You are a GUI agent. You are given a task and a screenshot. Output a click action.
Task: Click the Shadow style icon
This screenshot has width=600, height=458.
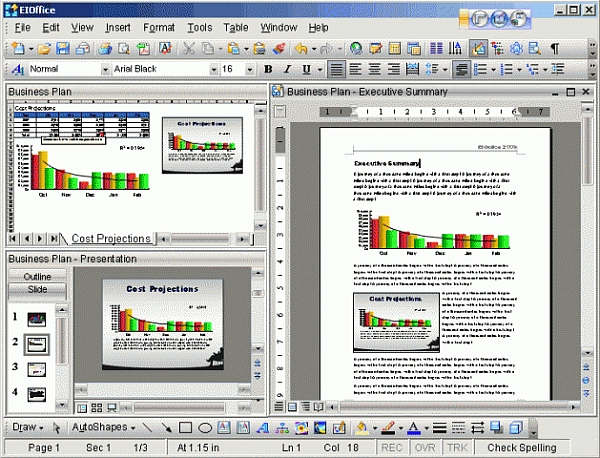(497, 427)
